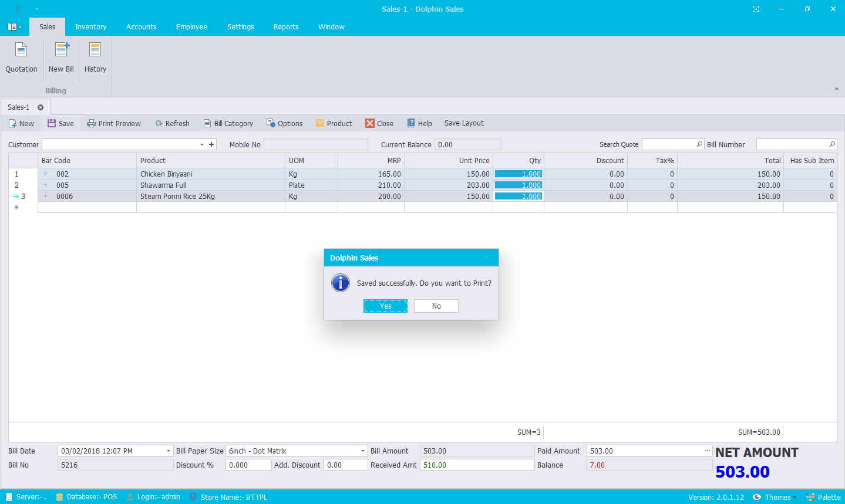The height and width of the screenshot is (504, 845).
Task: Click the Search Quote magnifier icon
Action: pos(699,144)
